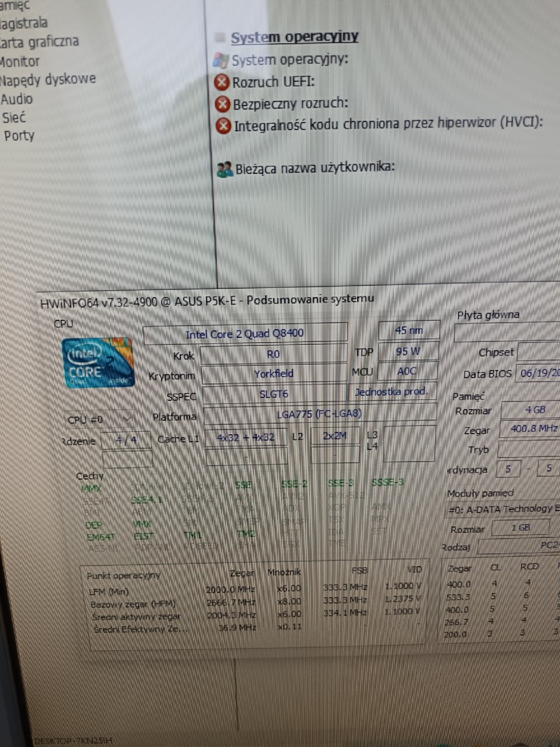Viewport: 560px width, 747px height.
Task: Click the 334.1 MHz FSB value
Action: click(345, 613)
